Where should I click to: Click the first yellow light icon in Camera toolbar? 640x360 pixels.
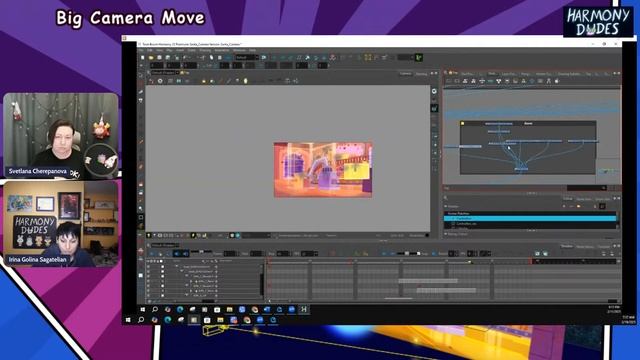[204, 81]
